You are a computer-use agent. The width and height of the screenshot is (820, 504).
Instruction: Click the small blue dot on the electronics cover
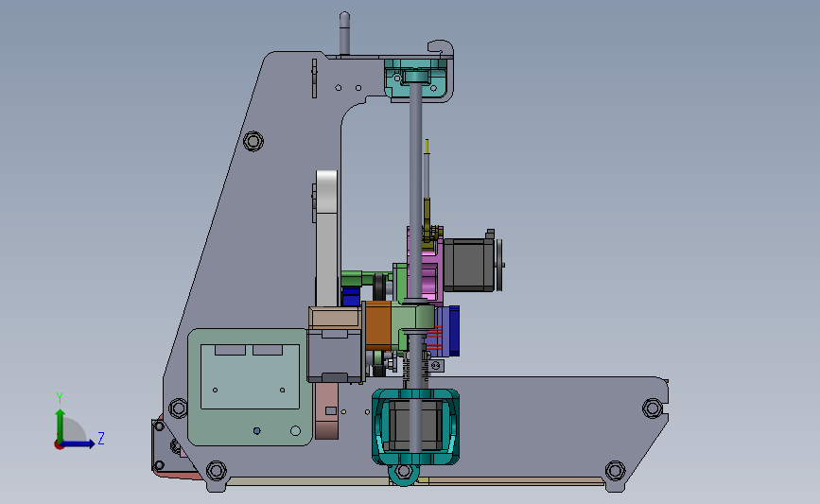pyautogui.click(x=256, y=431)
